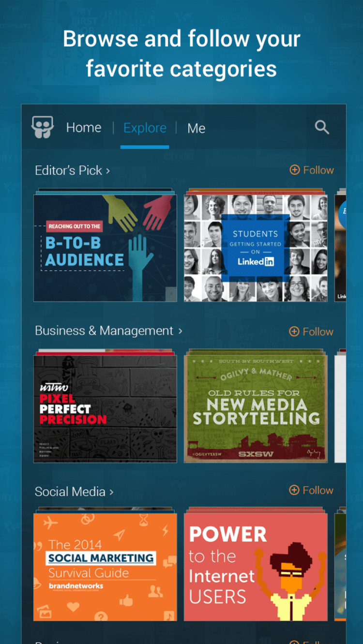Open the Pixel Perfect Precision deck

105,408
